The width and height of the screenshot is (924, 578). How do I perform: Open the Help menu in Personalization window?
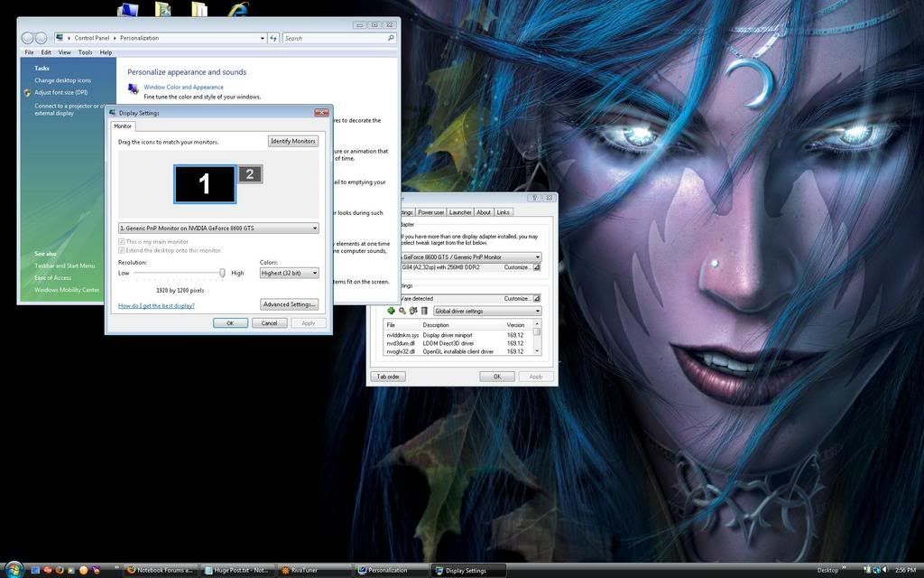point(106,52)
